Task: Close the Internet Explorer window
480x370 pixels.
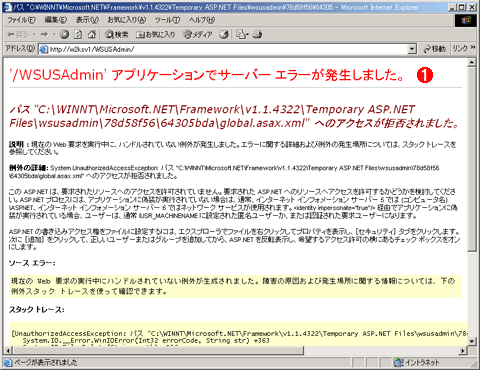Action: 472,7
